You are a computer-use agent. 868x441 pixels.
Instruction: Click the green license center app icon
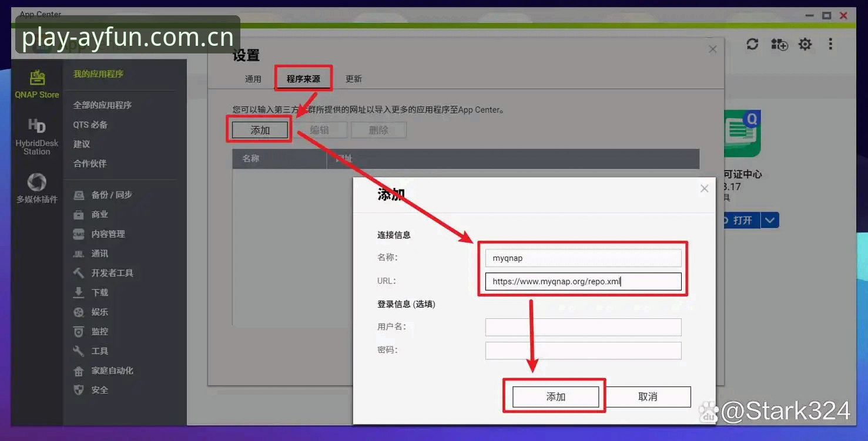pos(742,133)
